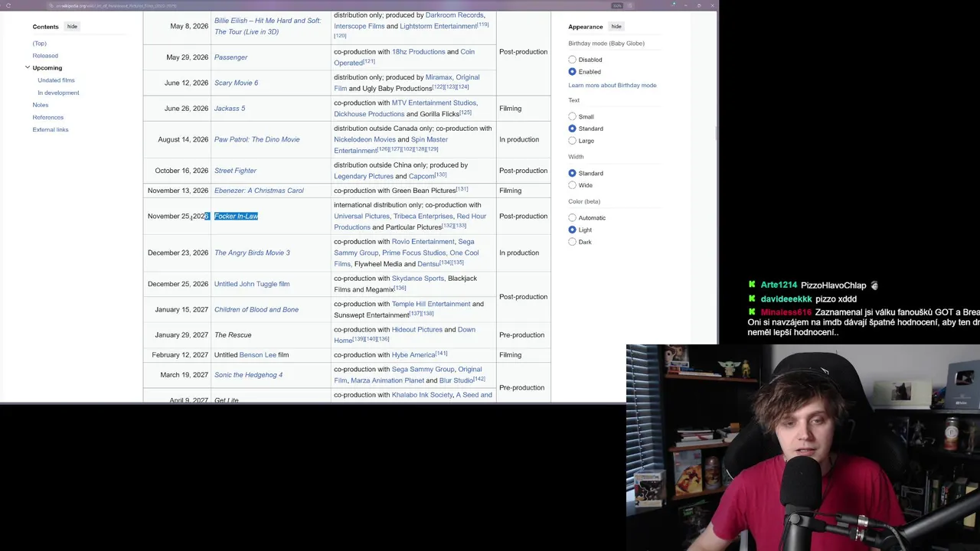This screenshot has width=980, height=551.
Task: Open the Temple Hill Entertainment link
Action: [430, 304]
